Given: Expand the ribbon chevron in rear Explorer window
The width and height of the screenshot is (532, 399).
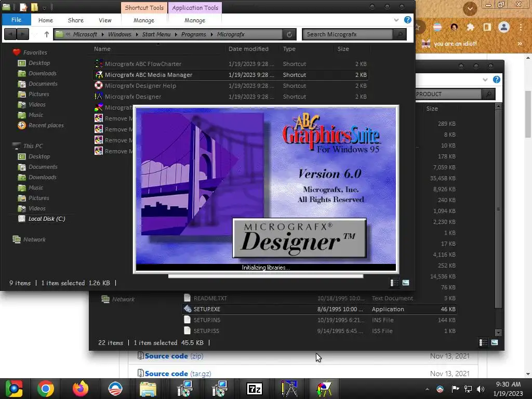Looking at the screenshot, I should pos(485,79).
